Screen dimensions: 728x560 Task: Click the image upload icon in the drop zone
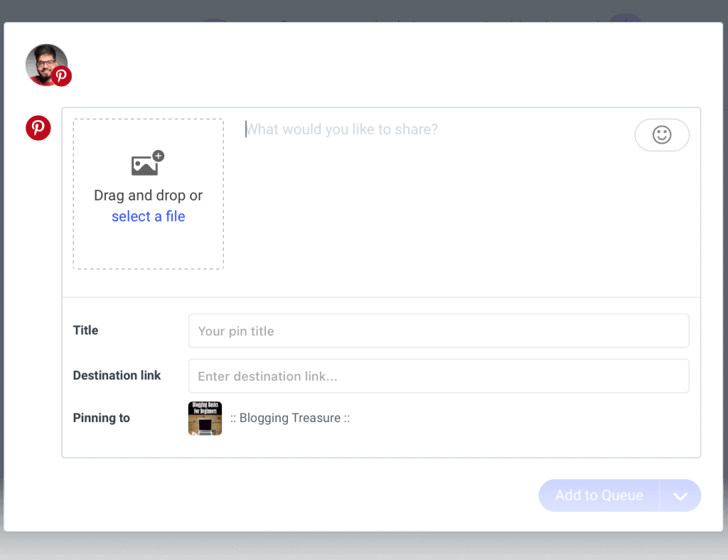(x=146, y=164)
